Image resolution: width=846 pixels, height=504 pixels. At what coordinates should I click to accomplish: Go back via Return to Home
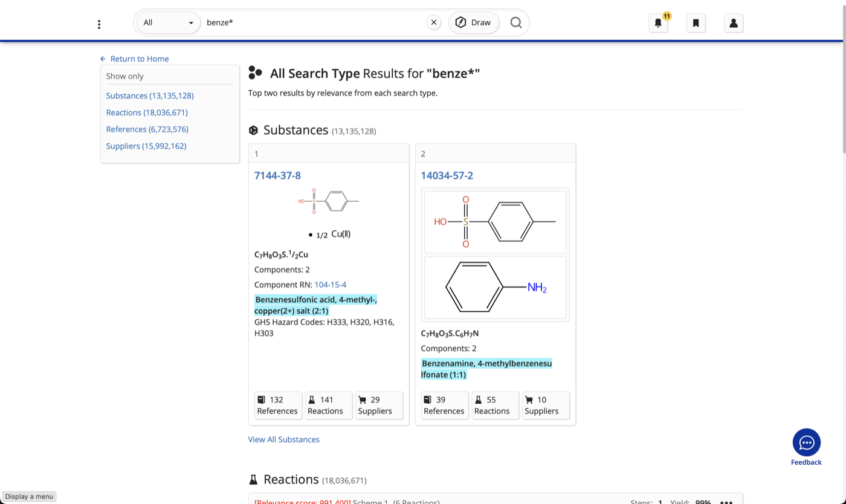pos(134,59)
